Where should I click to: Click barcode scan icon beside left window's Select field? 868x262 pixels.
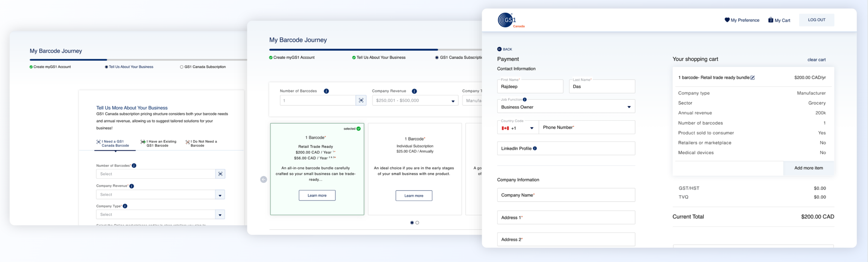(220, 174)
